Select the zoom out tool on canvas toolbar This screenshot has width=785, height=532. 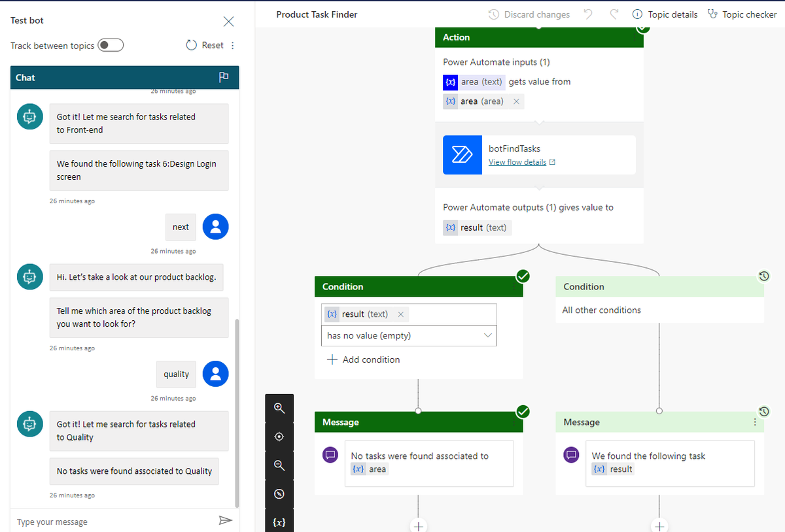click(279, 465)
